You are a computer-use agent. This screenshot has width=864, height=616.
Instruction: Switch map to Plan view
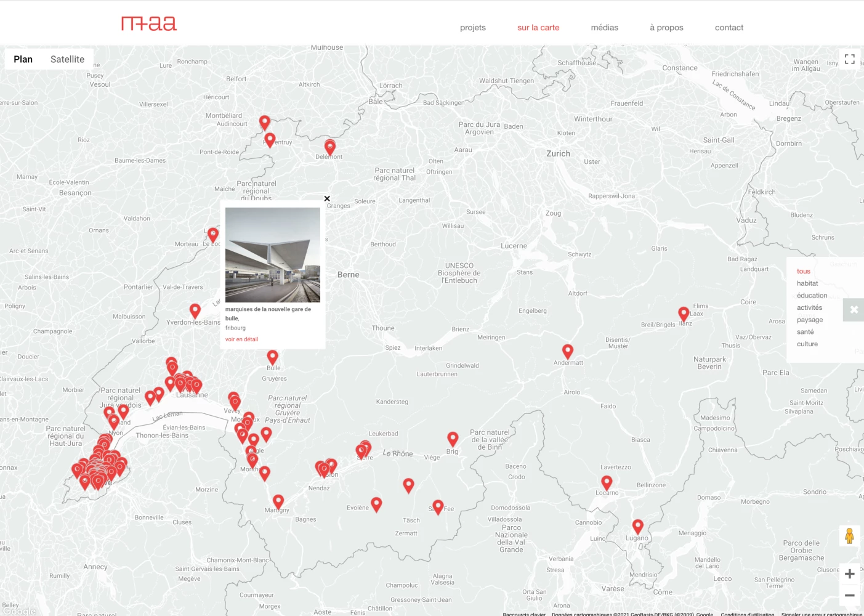point(23,59)
